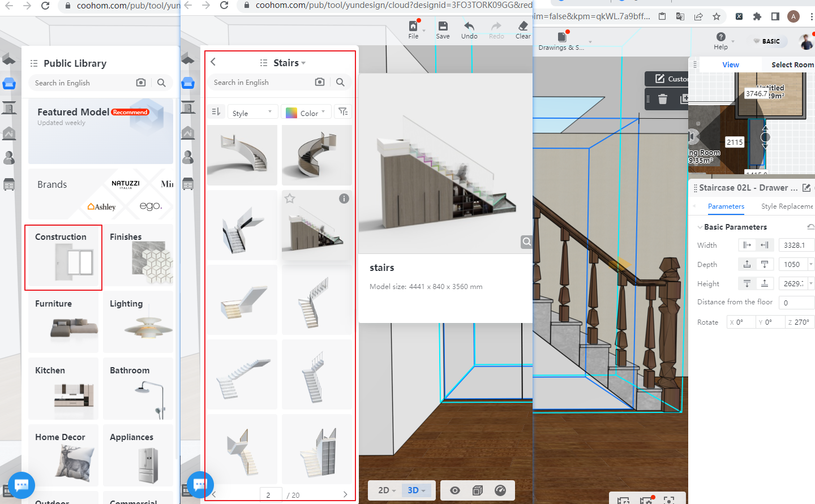Open the Construction category

(63, 257)
